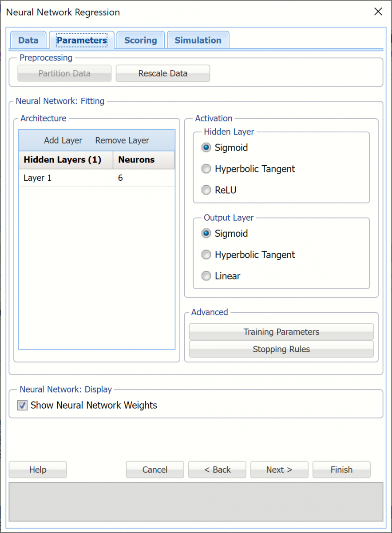This screenshot has width=392, height=533.
Task: Select the Sigmoid hidden layer activation
Action: point(206,147)
